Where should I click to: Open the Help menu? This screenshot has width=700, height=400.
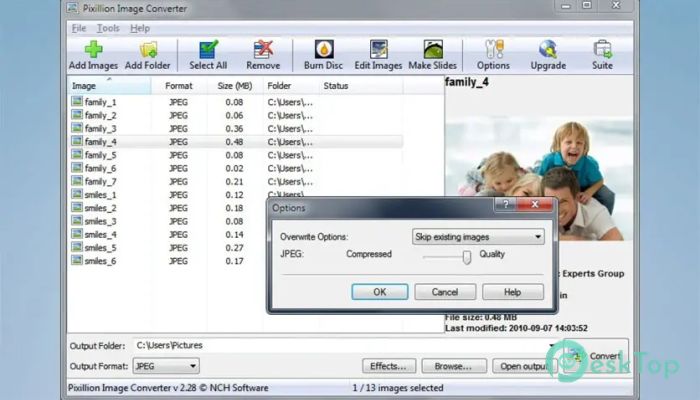click(140, 29)
